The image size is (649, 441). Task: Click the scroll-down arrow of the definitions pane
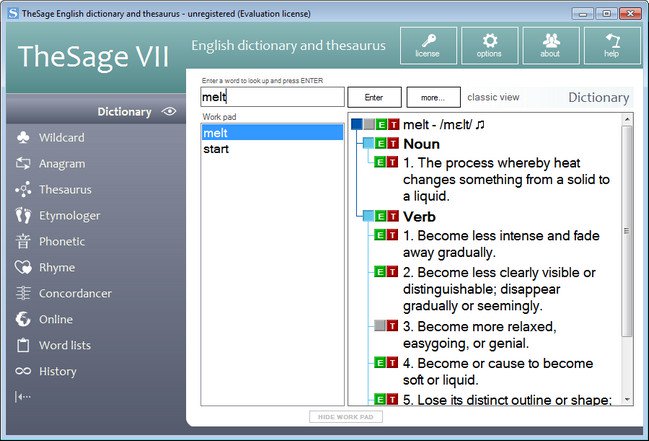coord(627,399)
